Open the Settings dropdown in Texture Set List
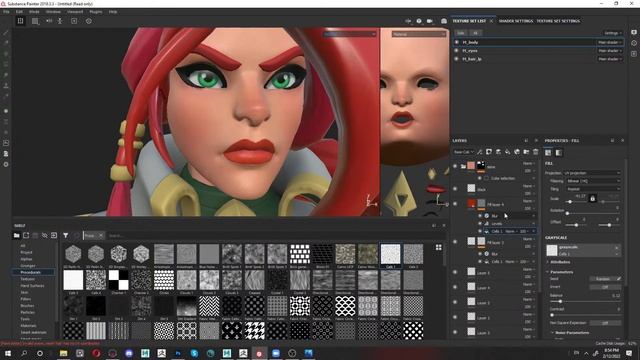Screen dimensions: 640x360 612,33
